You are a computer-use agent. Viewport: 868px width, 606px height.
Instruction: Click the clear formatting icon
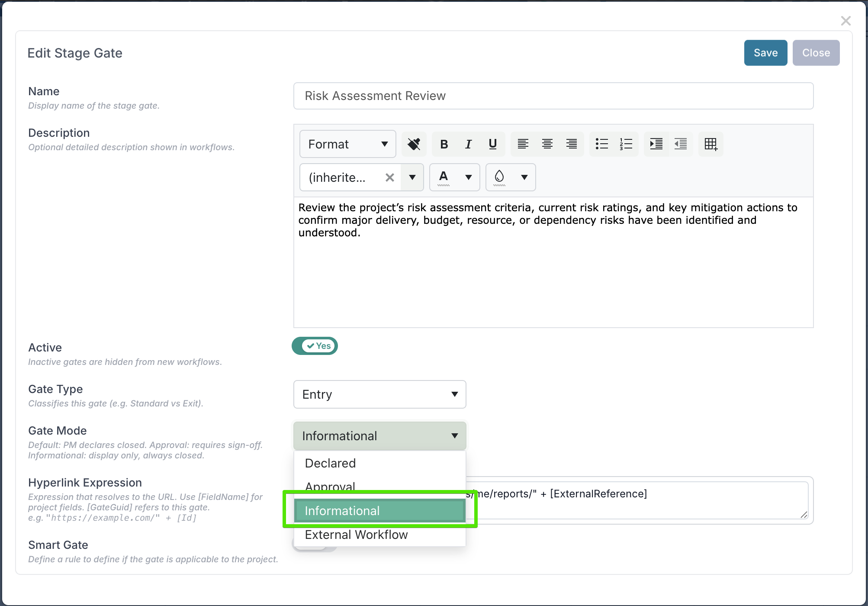(414, 144)
